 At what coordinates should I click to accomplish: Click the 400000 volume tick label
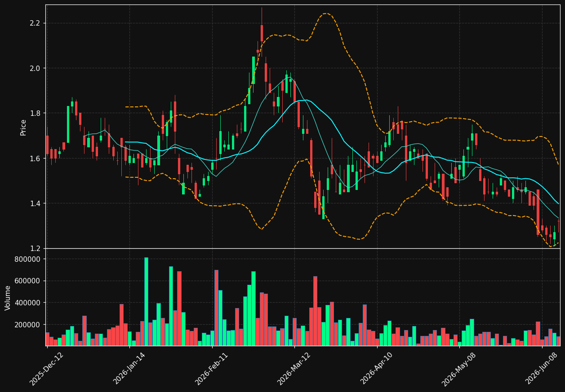(x=28, y=303)
